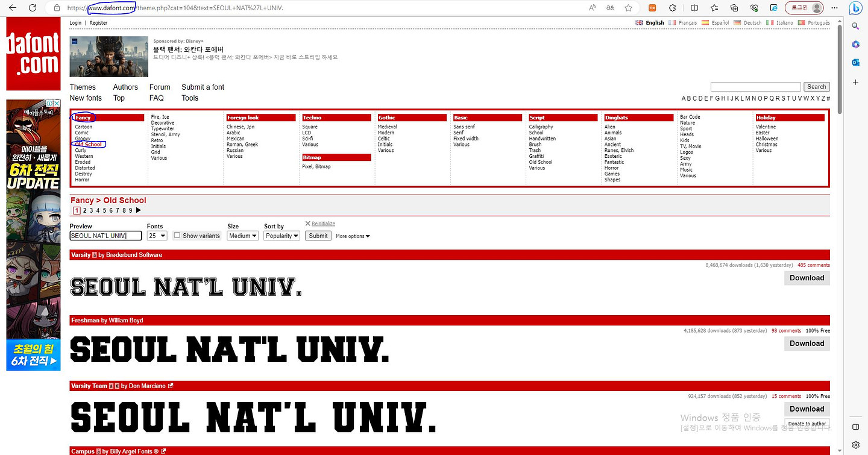Enable the Show variants checkbox
Image resolution: width=868 pixels, height=455 pixels.
177,236
